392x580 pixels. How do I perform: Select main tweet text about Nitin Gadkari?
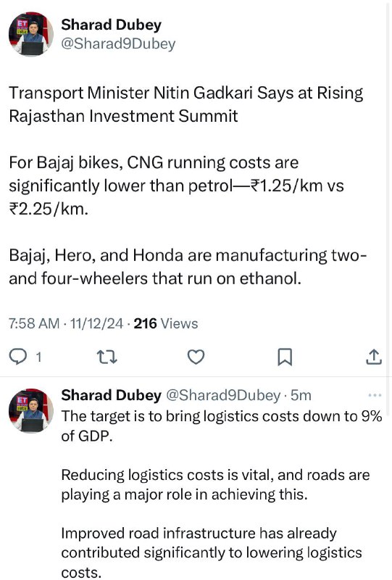(x=186, y=104)
